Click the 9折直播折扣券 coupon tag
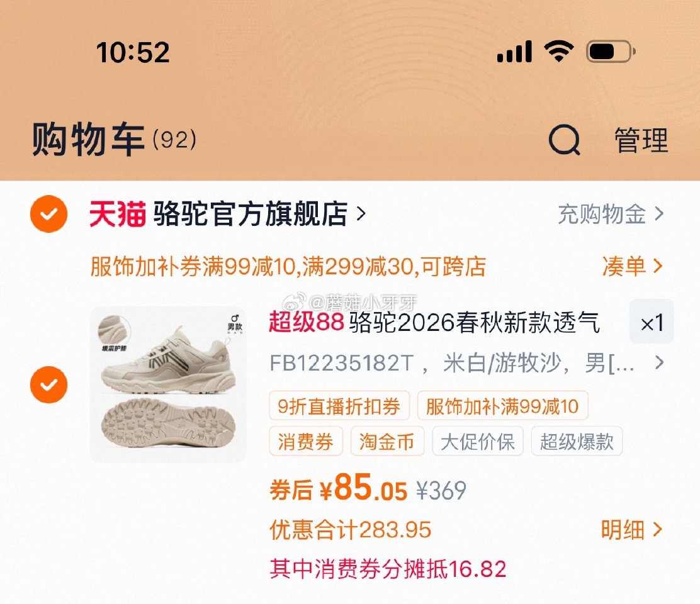Viewport: 700px width, 604px height. 338,406
